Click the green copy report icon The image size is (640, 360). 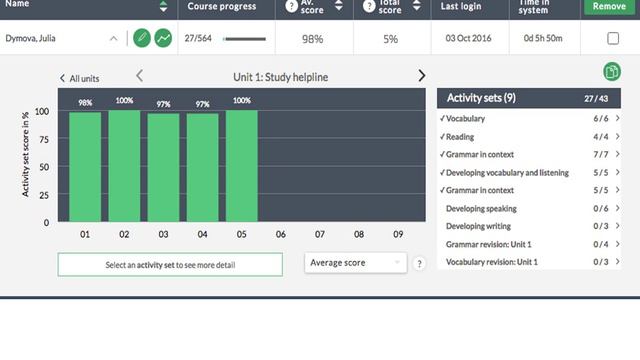click(x=611, y=72)
